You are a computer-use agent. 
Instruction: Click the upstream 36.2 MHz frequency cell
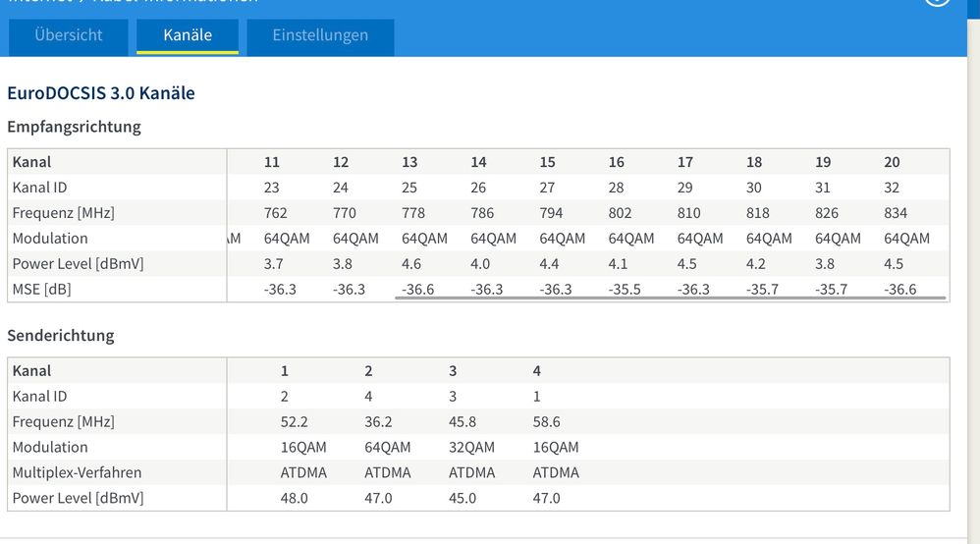click(x=379, y=422)
